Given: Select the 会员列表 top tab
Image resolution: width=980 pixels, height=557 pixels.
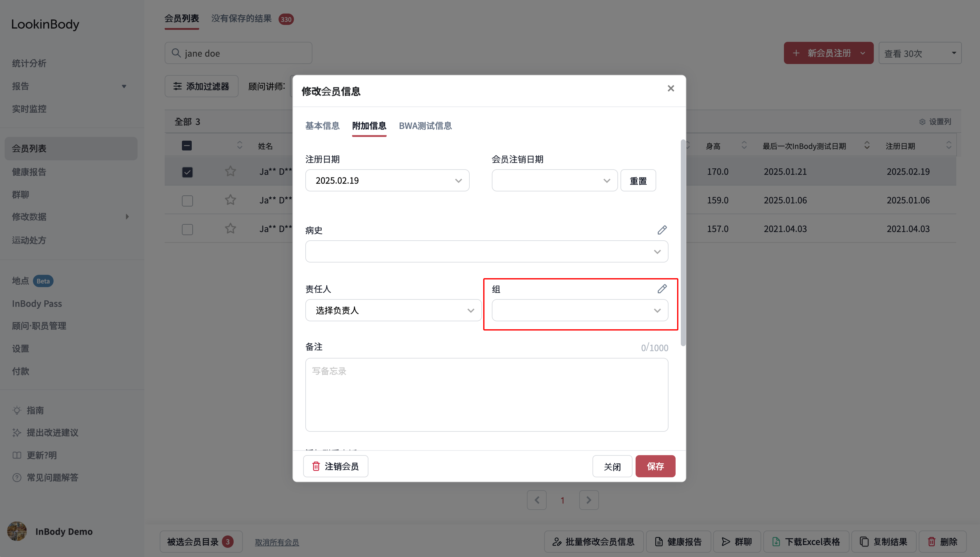Looking at the screenshot, I should [x=182, y=18].
